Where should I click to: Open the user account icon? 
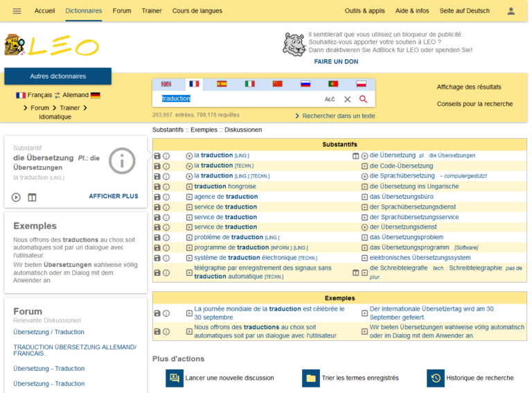[511, 11]
